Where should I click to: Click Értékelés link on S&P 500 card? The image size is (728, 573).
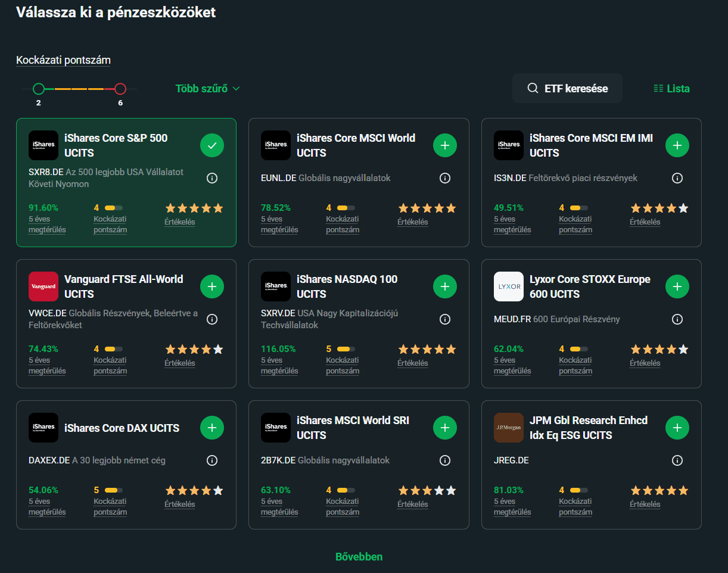180,222
